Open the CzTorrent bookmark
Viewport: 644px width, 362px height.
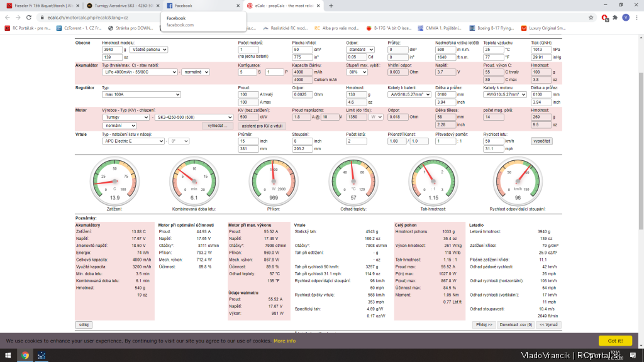tap(79, 28)
